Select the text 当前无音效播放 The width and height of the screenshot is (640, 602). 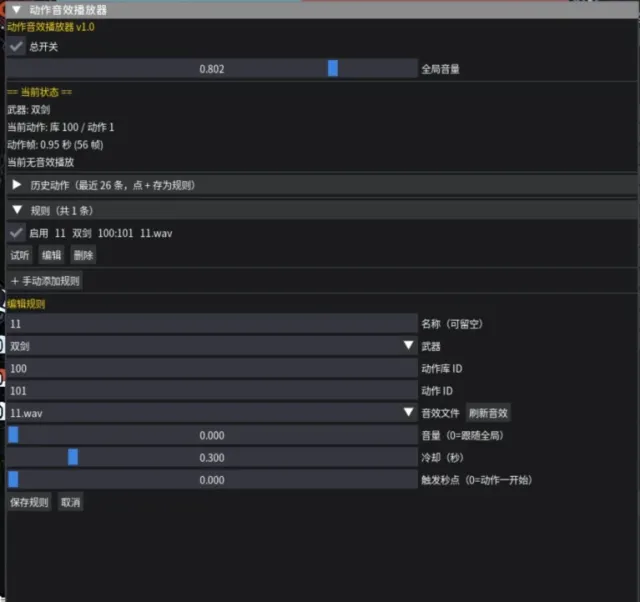point(41,162)
